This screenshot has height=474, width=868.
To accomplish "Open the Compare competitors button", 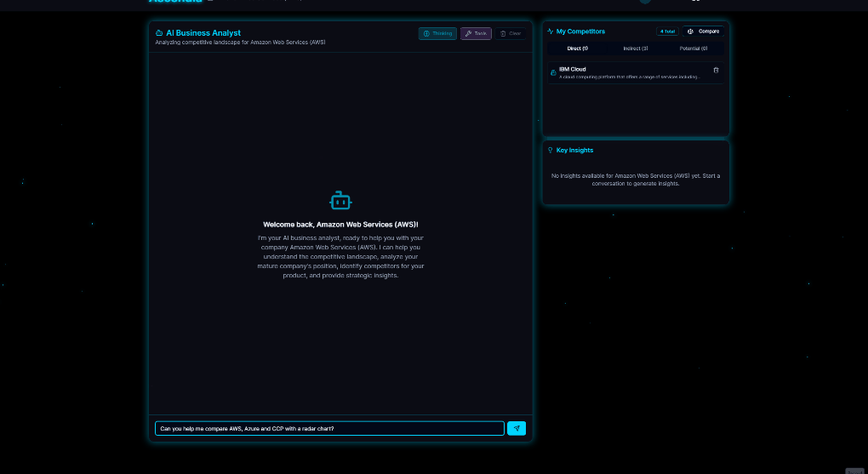I will coord(703,31).
